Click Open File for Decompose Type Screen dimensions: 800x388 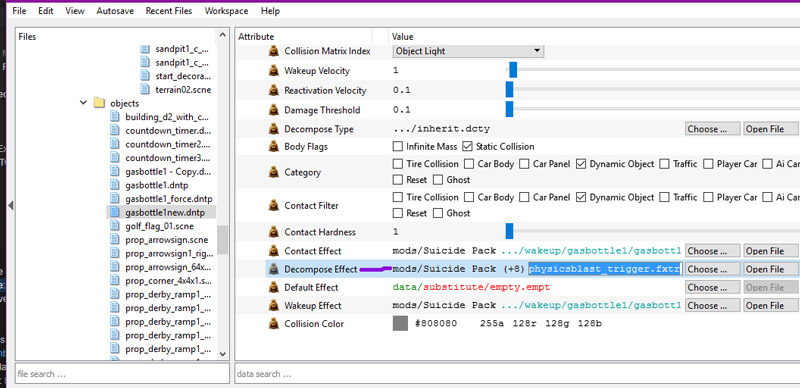point(771,129)
